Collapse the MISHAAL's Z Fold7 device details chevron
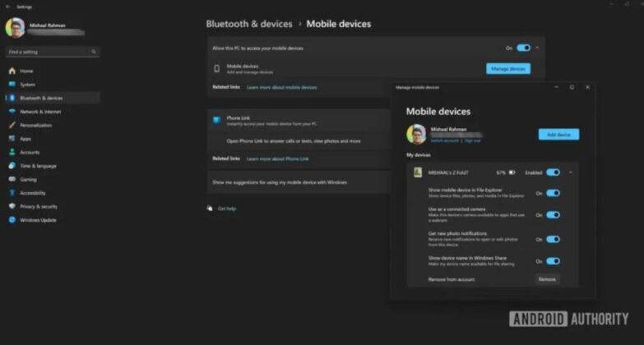The image size is (644, 345). click(x=571, y=172)
